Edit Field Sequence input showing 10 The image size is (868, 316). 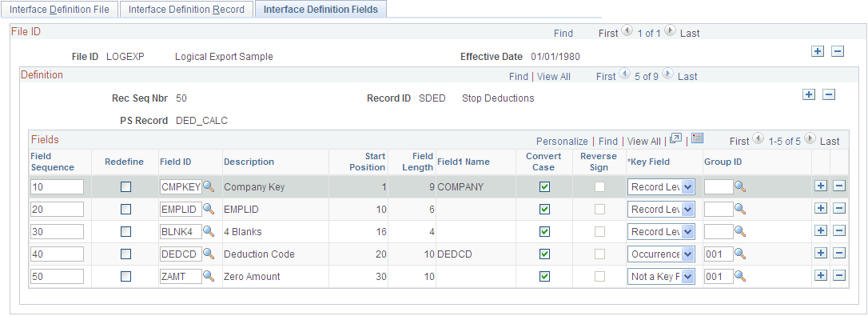[57, 187]
